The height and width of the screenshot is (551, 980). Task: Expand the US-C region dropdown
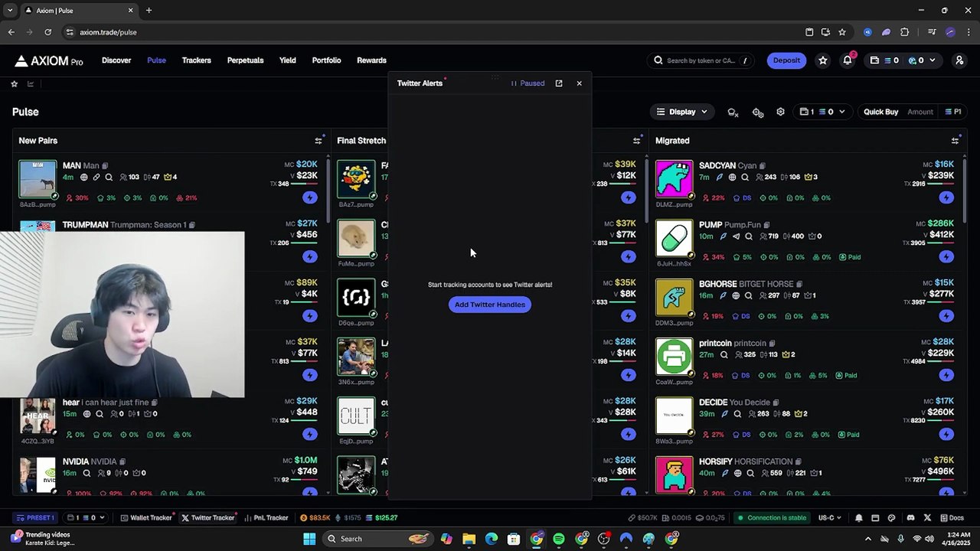tap(830, 518)
